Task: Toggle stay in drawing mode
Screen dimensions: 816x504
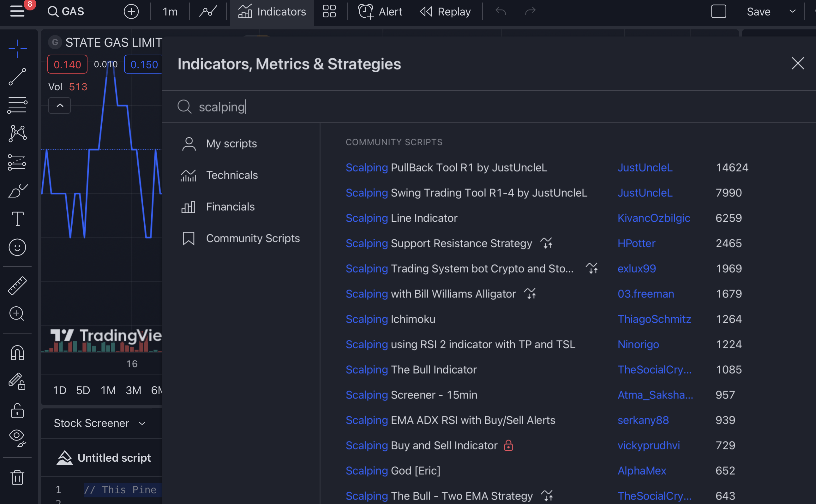Action: pyautogui.click(x=17, y=381)
